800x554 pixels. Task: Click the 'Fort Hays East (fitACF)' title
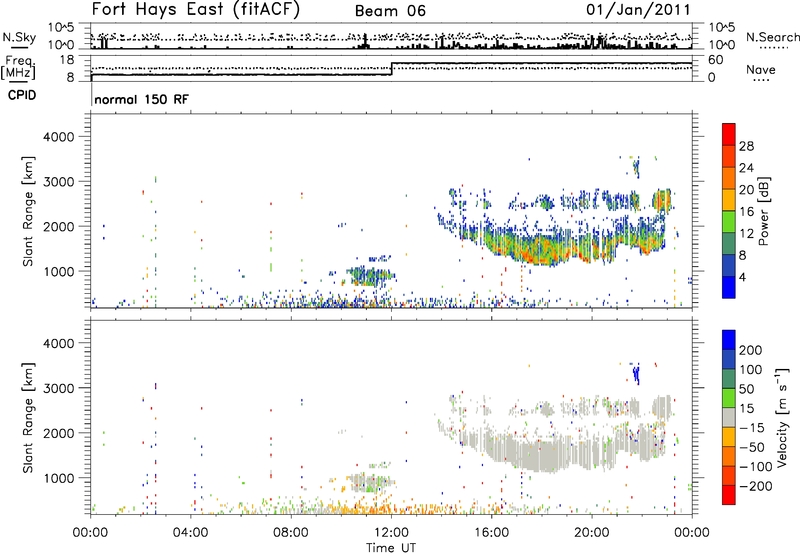click(x=196, y=10)
